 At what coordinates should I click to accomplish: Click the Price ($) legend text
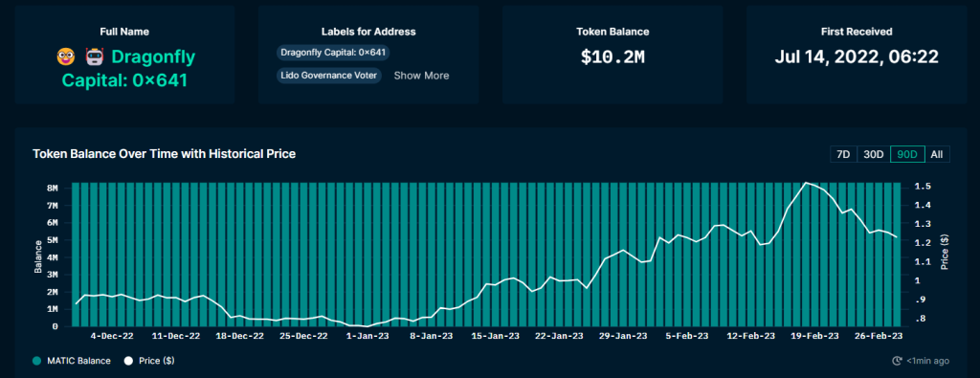click(158, 361)
